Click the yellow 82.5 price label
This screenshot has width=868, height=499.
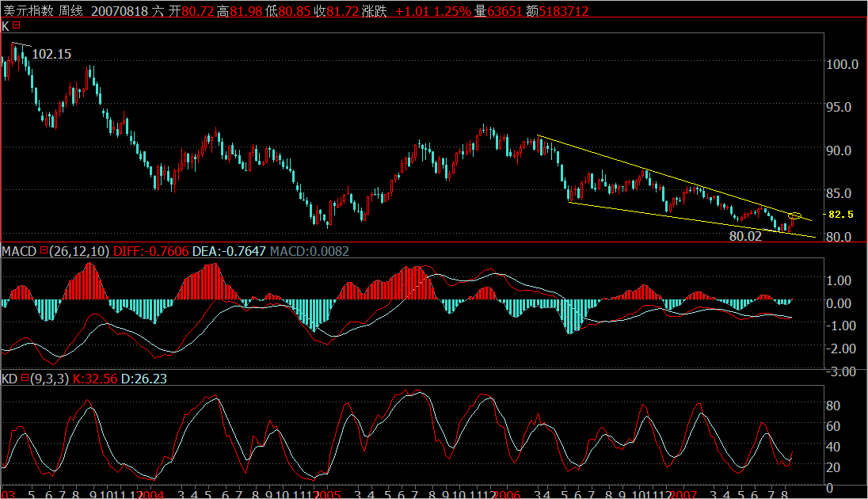click(840, 215)
